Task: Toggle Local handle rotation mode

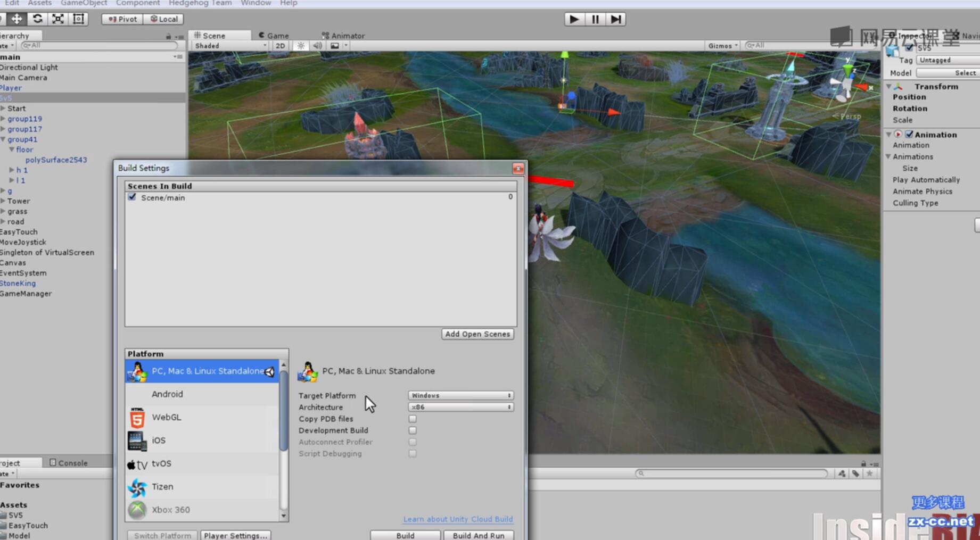Action: (163, 19)
